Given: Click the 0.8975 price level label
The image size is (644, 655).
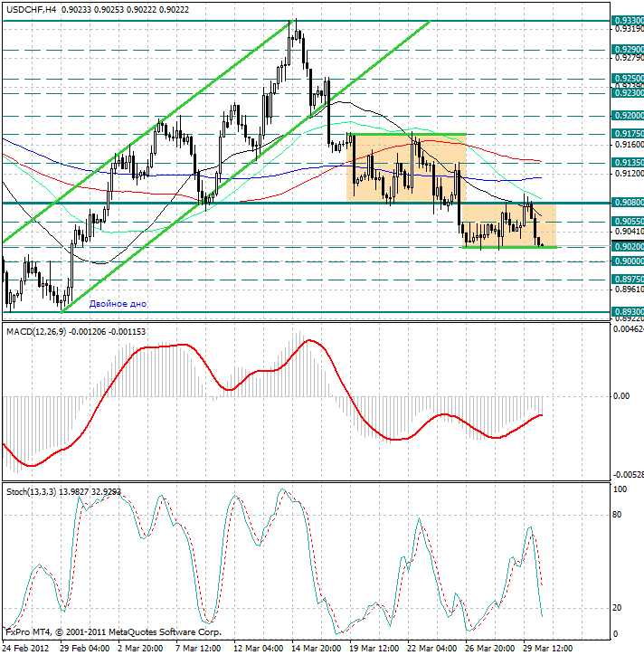Looking at the screenshot, I should click(x=628, y=280).
